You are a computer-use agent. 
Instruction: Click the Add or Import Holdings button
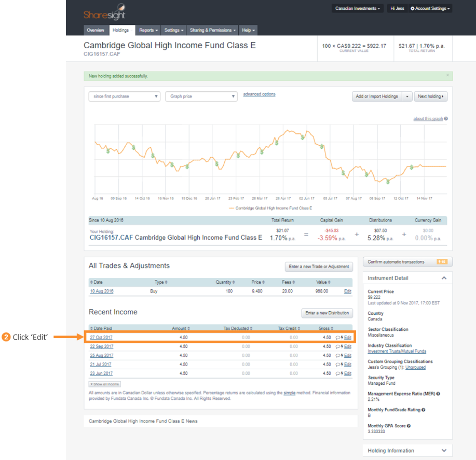(377, 96)
